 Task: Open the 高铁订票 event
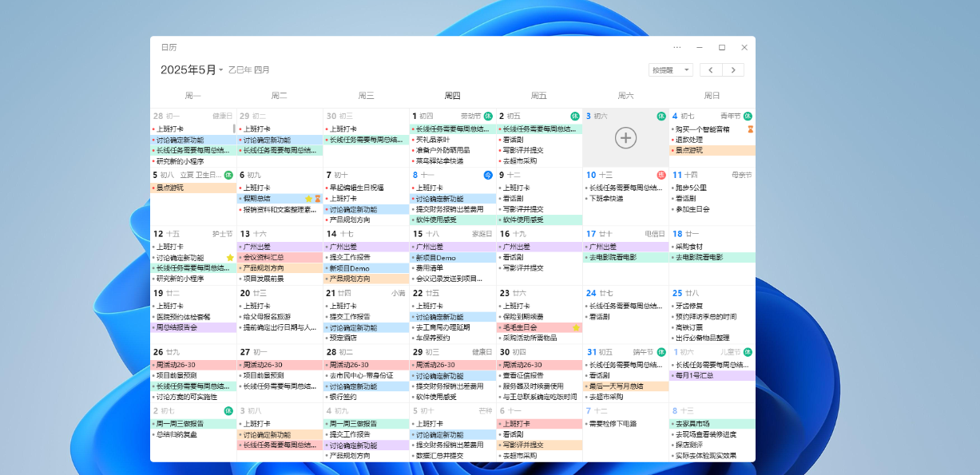pyautogui.click(x=712, y=327)
